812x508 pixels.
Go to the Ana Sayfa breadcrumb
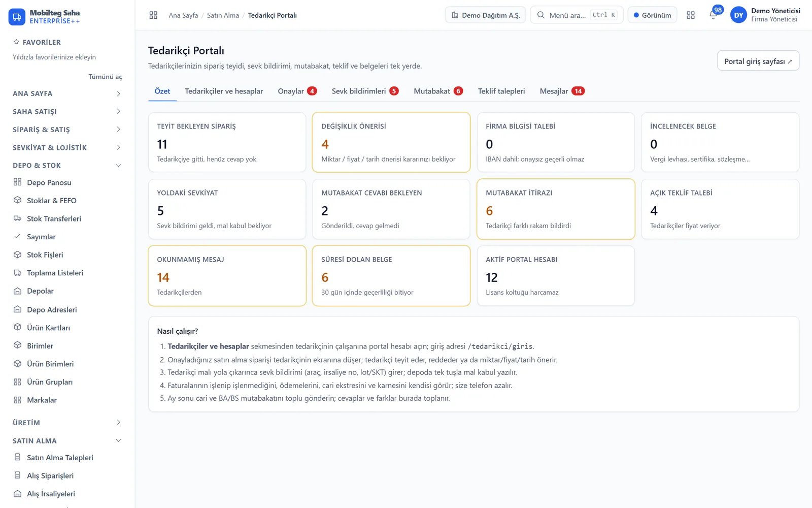[183, 15]
